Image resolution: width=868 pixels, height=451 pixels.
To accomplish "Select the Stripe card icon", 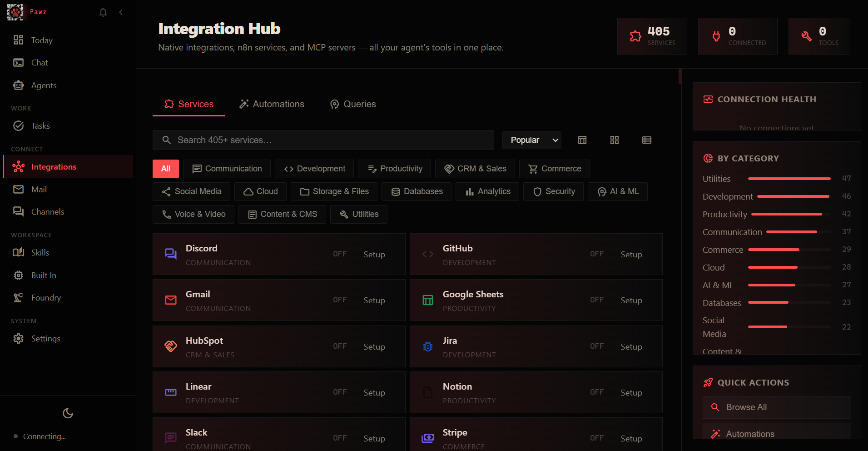I will pyautogui.click(x=427, y=438).
